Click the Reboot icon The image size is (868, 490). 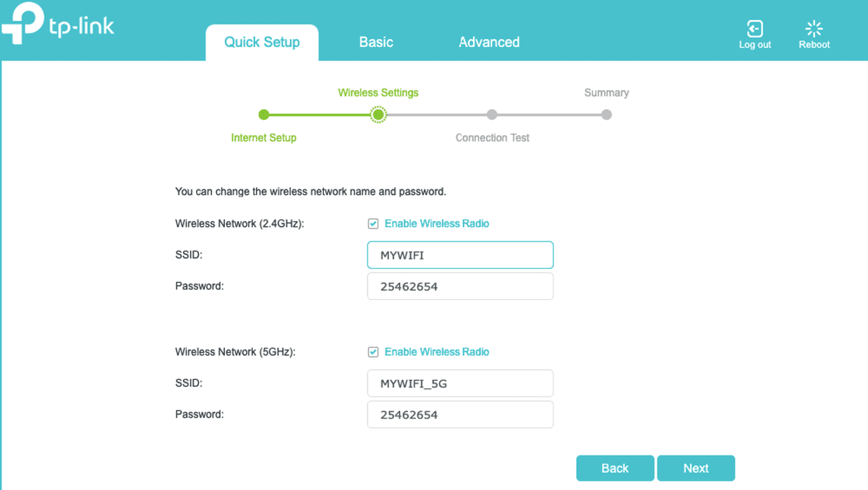click(813, 29)
